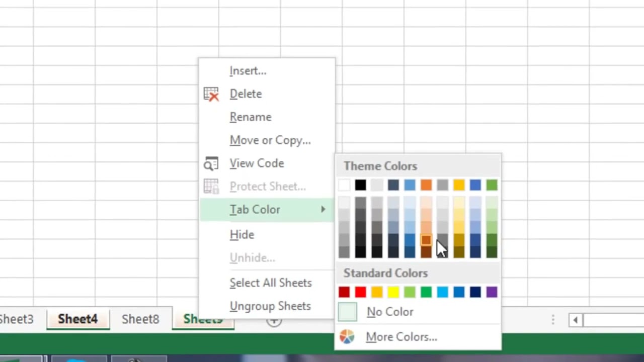The height and width of the screenshot is (362, 644).
Task: Choose Hide from the context menu
Action: [242, 235]
